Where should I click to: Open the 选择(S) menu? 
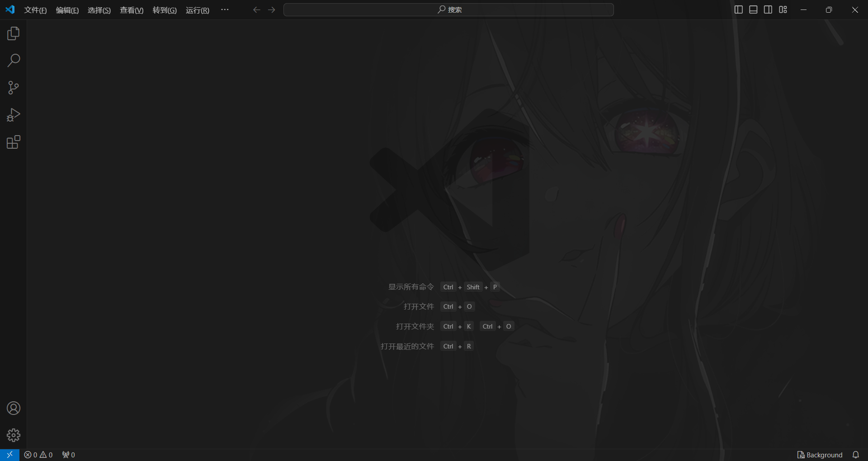(x=99, y=10)
